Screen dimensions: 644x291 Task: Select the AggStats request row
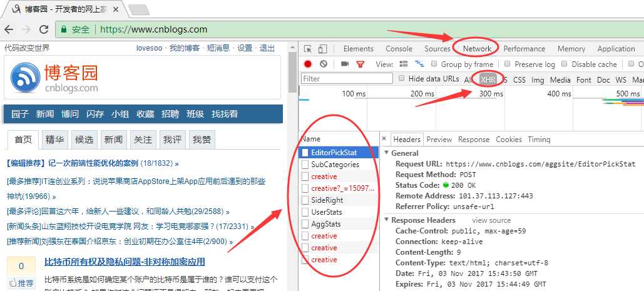339,224
